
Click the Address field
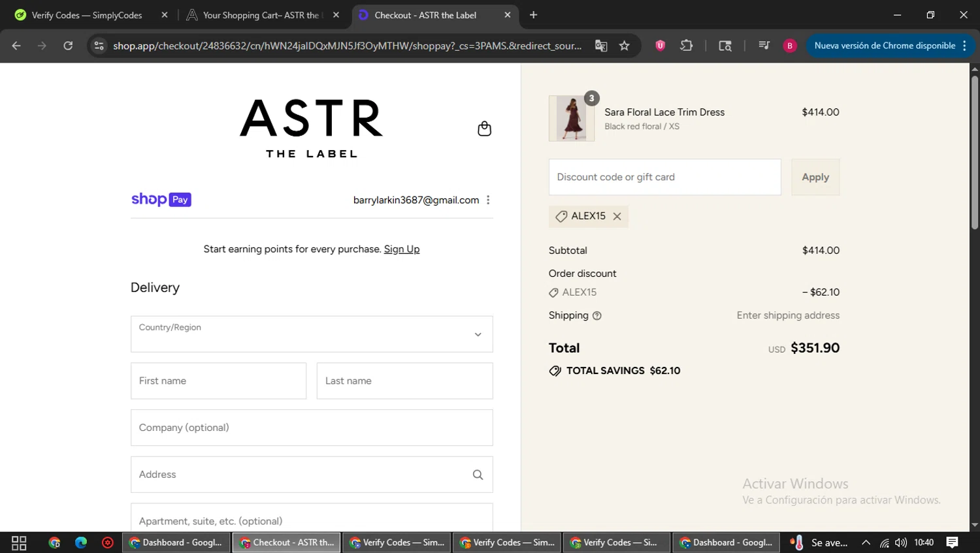tap(312, 475)
